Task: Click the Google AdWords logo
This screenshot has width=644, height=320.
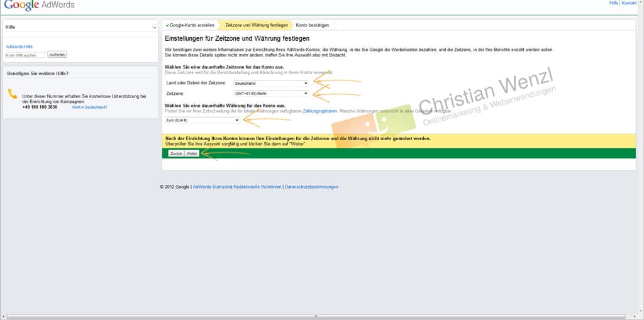Action: tap(38, 6)
